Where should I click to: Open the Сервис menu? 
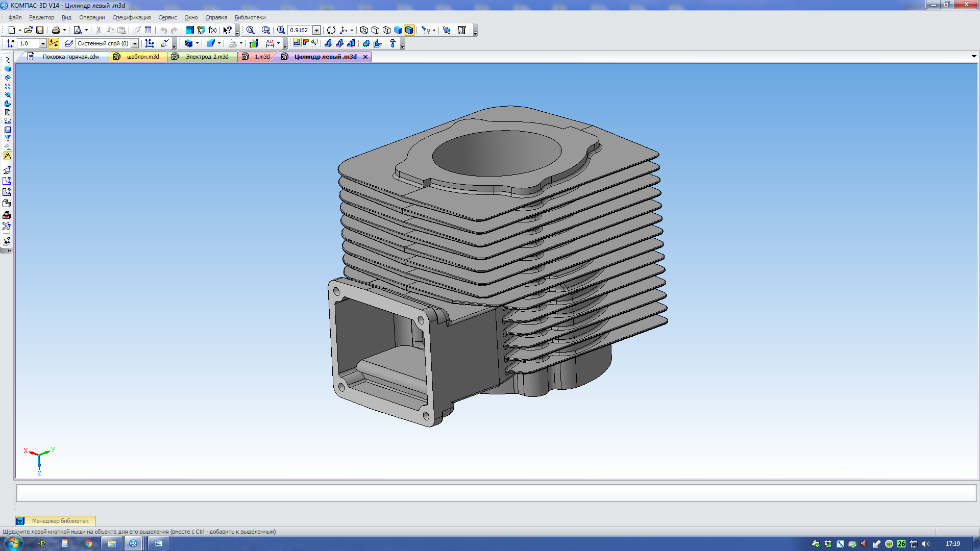[x=167, y=17]
